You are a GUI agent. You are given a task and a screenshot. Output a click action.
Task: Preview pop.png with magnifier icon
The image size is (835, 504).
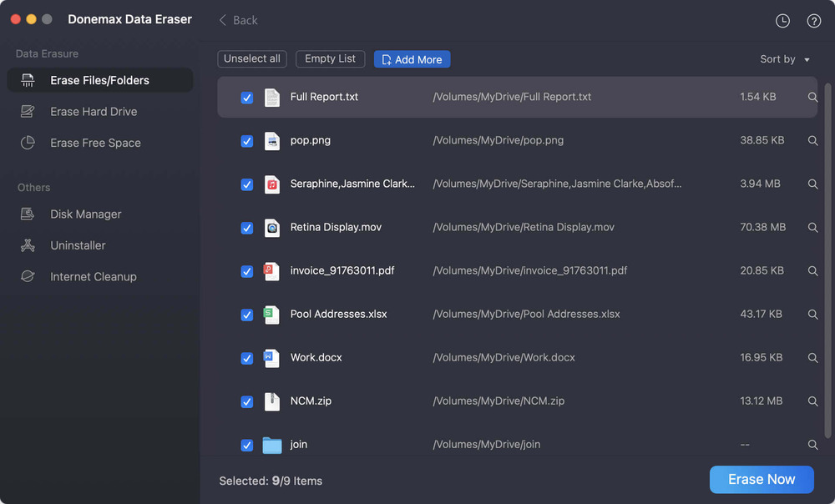click(812, 140)
